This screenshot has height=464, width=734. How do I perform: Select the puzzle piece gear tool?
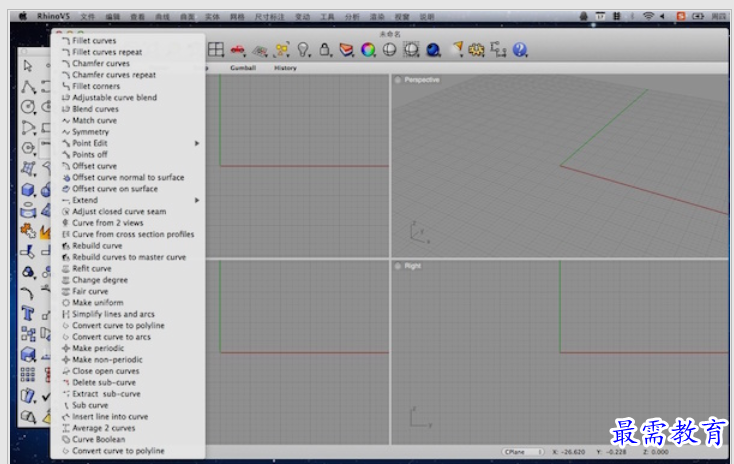28,230
